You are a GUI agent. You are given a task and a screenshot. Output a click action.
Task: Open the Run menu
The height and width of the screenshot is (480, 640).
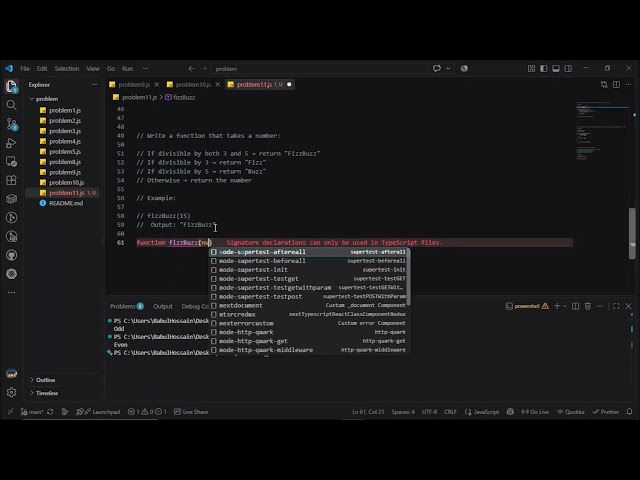(x=127, y=69)
